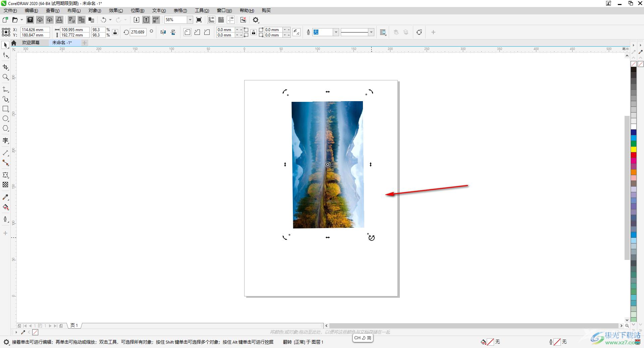Screen dimensions: 644x348
Task: Open the outline width dropdown
Action: (x=336, y=32)
